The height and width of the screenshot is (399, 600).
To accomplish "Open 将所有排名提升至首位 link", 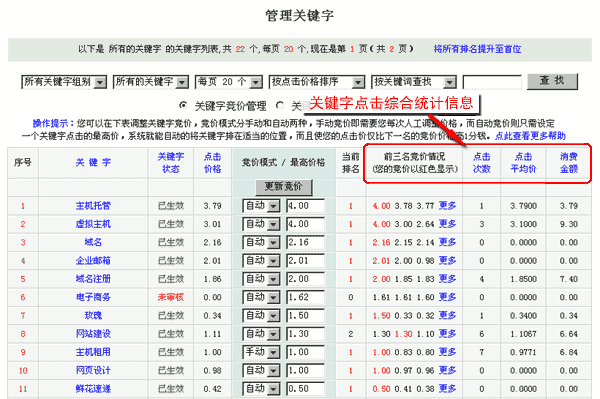I will point(477,49).
